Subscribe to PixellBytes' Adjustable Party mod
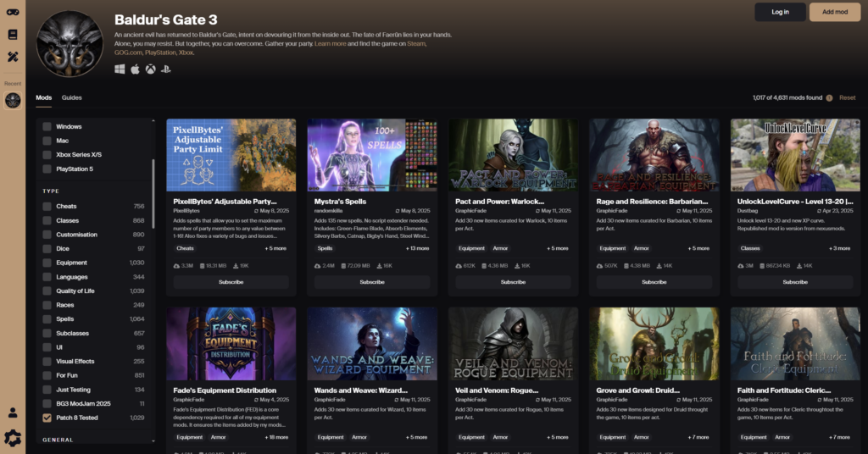 [x=231, y=282]
